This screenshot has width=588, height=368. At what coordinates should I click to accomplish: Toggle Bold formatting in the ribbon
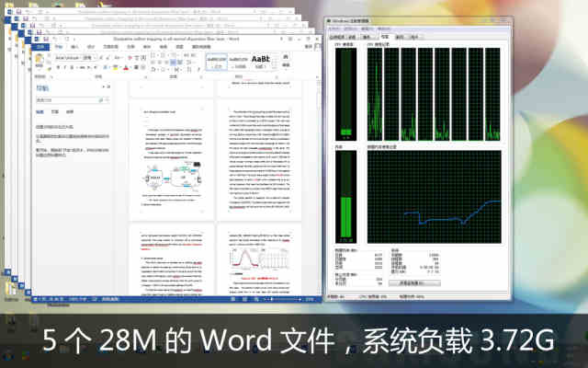coord(58,67)
